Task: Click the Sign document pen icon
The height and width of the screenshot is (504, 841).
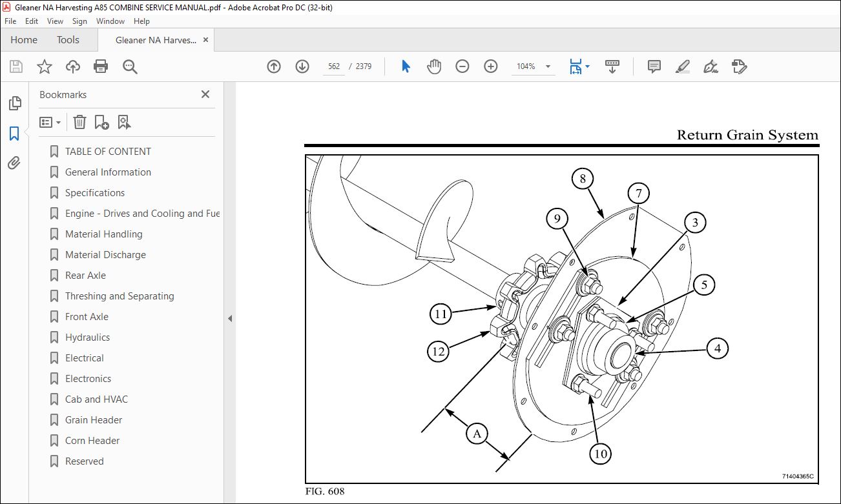Action: point(711,66)
